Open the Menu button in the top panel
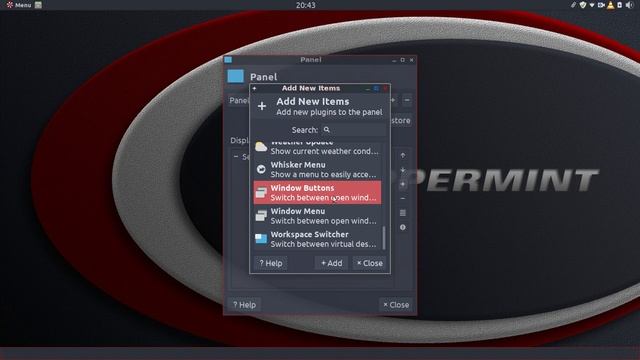The image size is (640, 360). tap(19, 5)
